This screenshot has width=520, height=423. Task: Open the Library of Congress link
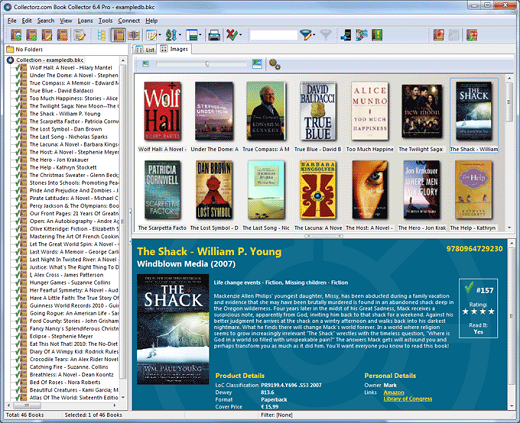[x=408, y=399]
